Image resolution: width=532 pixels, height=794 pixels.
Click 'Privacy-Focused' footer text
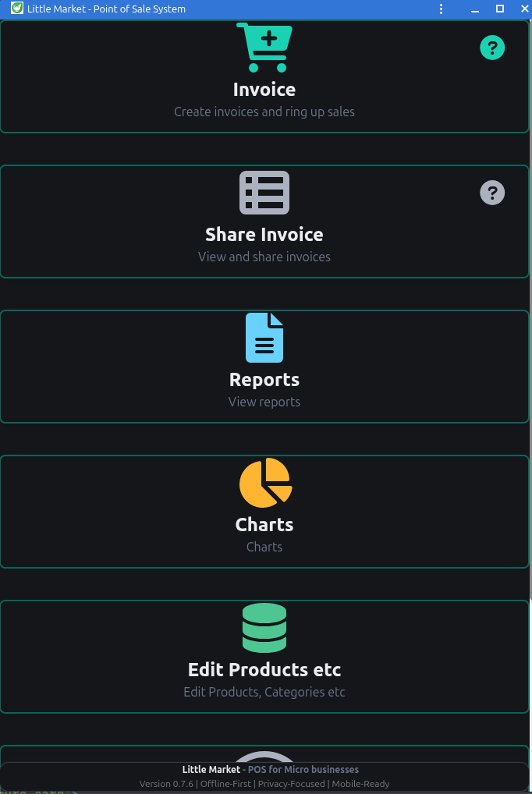coord(291,783)
